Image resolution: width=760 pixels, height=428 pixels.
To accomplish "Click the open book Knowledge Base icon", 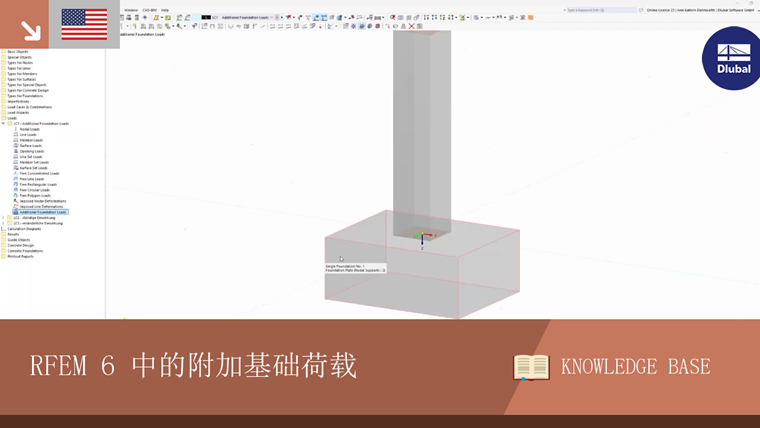I will (x=531, y=367).
